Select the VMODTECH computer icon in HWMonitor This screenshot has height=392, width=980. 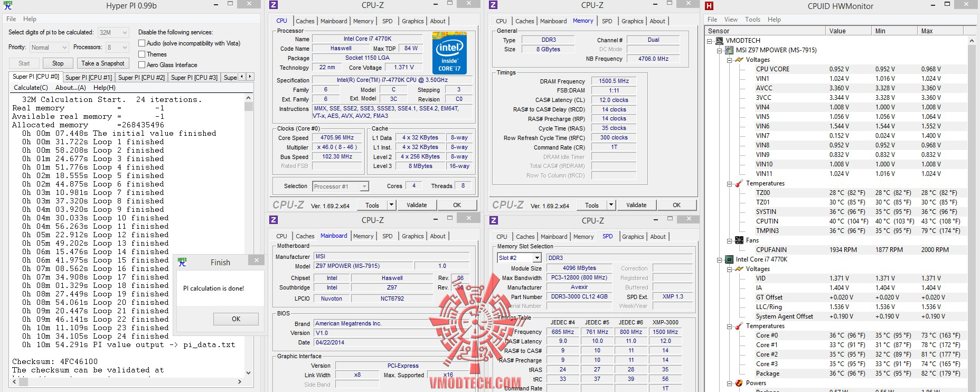point(719,41)
